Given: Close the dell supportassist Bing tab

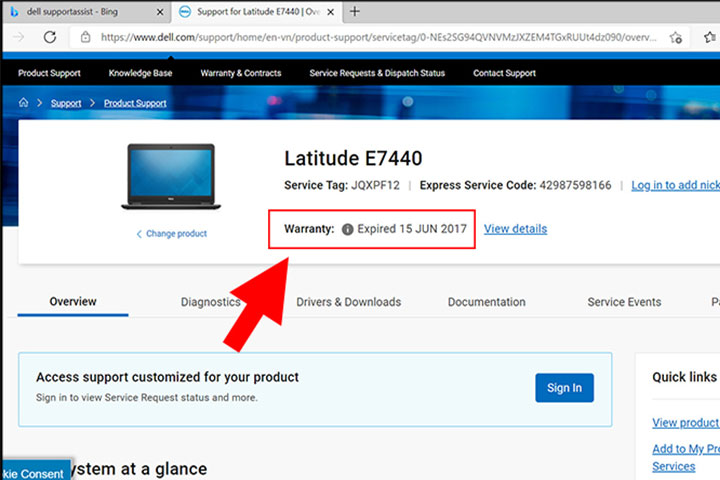Looking at the screenshot, I should pyautogui.click(x=160, y=12).
